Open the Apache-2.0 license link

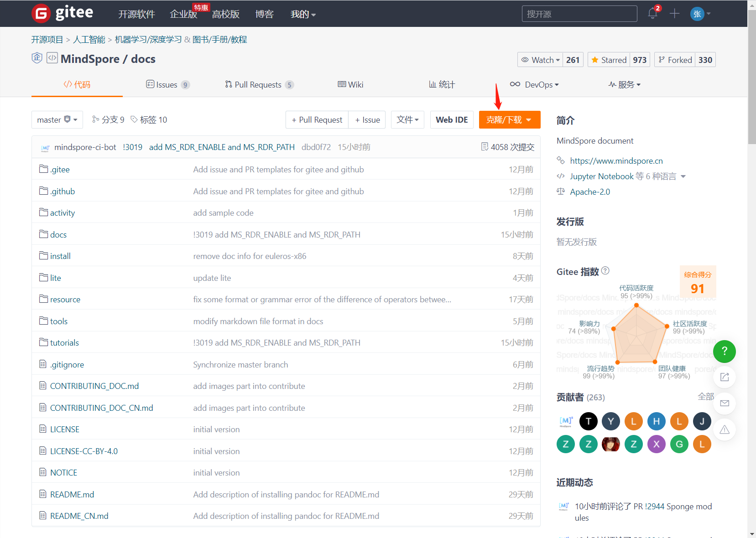pyautogui.click(x=590, y=192)
